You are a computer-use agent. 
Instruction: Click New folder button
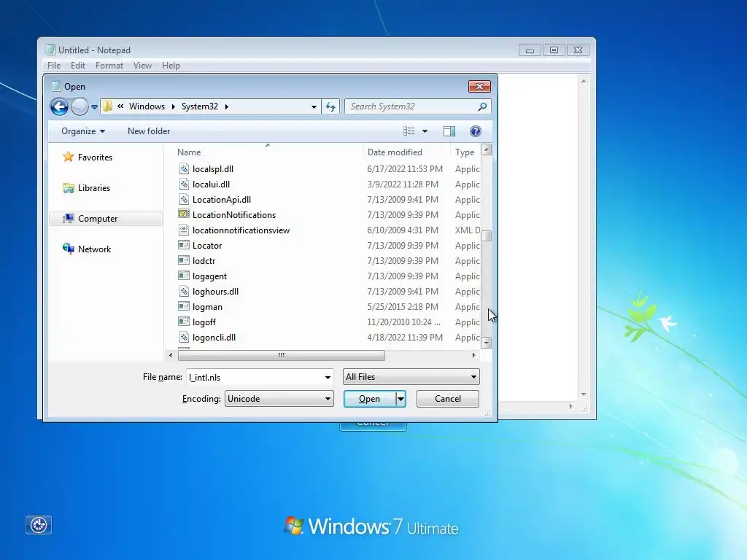(x=149, y=131)
